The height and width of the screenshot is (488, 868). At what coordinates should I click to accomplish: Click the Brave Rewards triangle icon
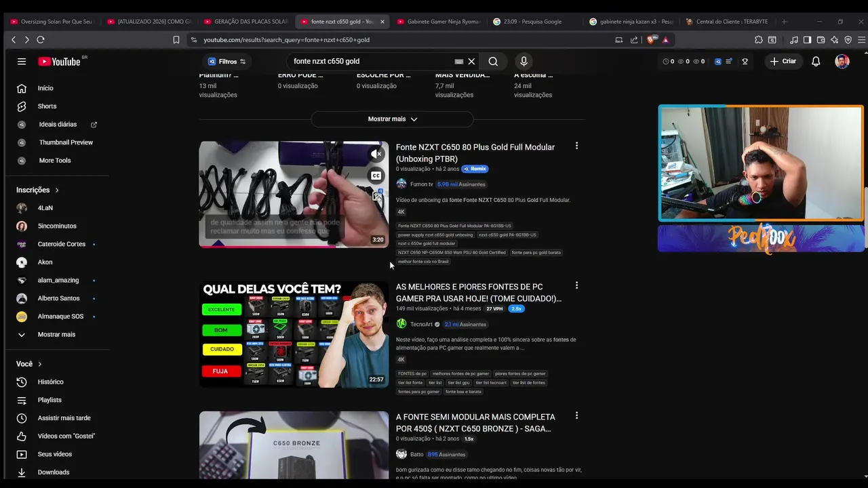666,40
